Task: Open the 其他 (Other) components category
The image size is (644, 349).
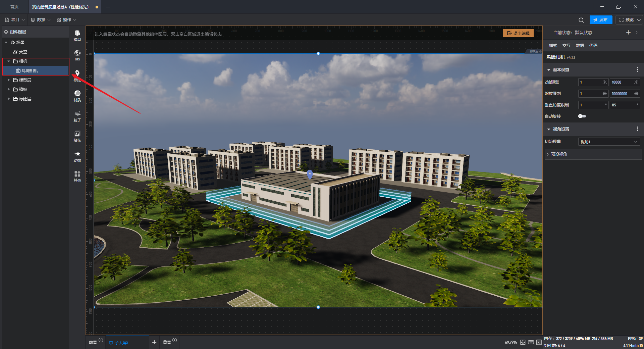Action: 77,176
